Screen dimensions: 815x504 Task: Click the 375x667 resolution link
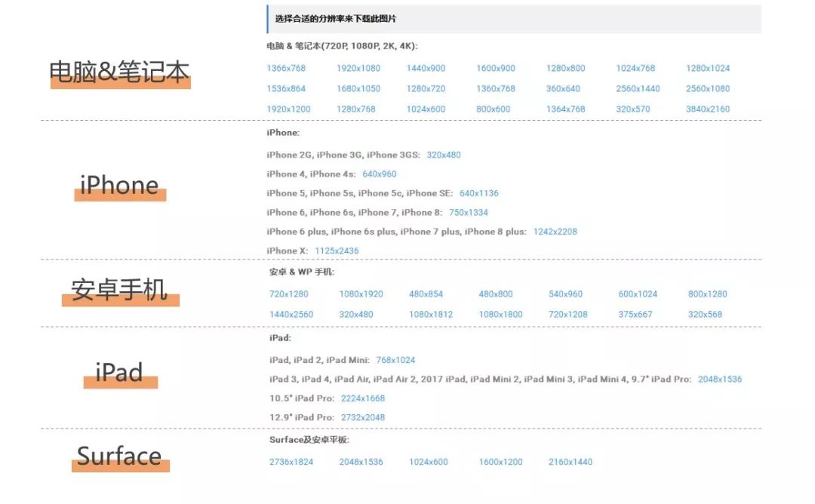635,315
